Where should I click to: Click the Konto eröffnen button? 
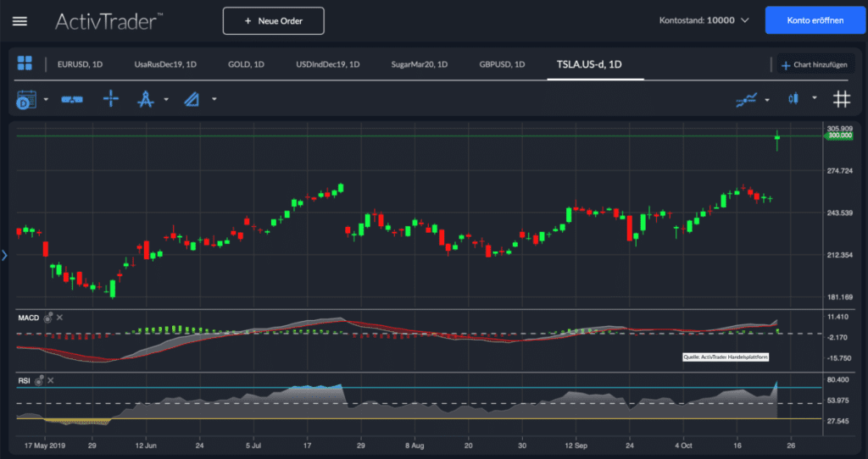815,20
